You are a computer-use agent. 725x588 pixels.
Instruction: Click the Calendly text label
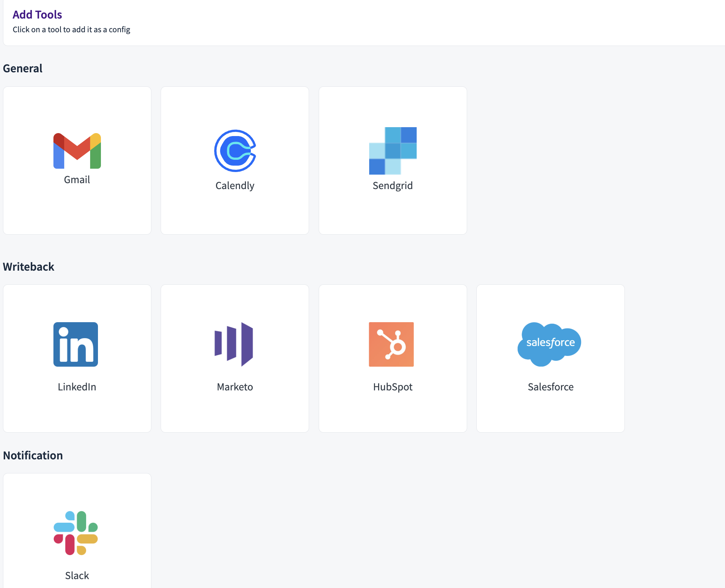click(x=235, y=186)
